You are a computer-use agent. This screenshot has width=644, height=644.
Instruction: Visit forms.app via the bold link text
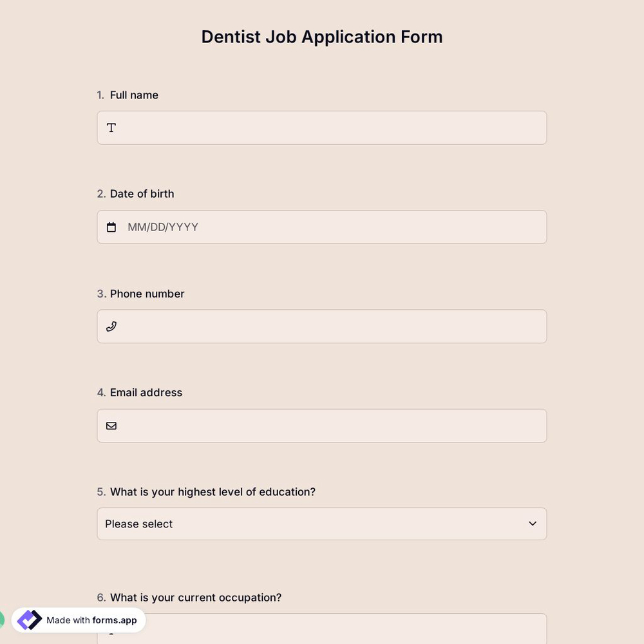point(113,621)
